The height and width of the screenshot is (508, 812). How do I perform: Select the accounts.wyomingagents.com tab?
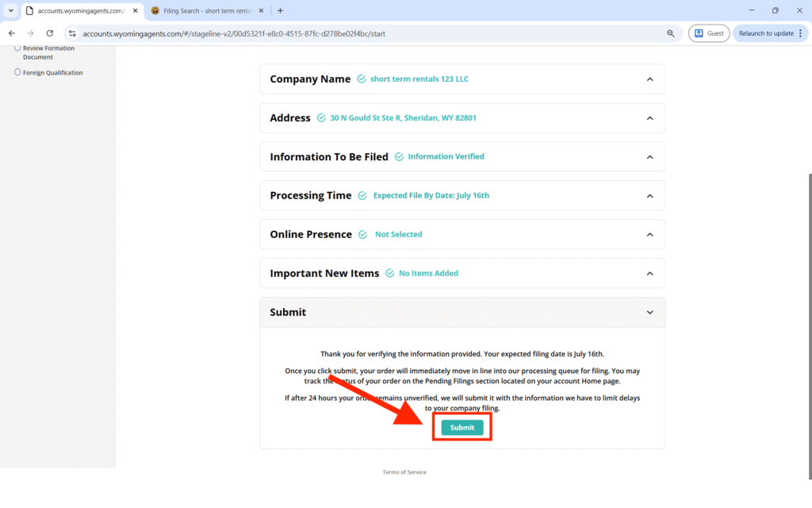tap(75, 11)
